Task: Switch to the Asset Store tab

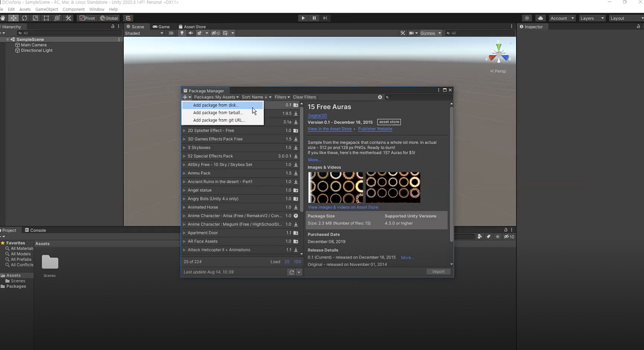Action: click(x=192, y=27)
